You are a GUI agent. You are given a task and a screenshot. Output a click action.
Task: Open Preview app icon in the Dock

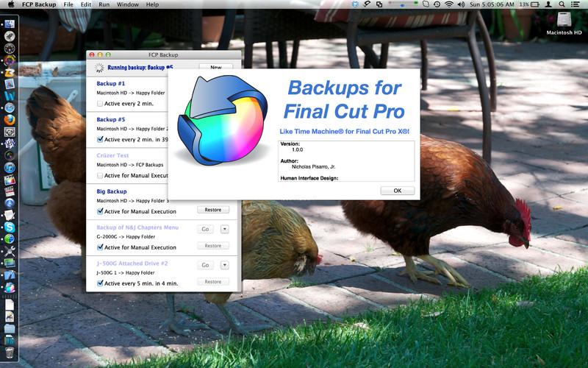(10, 84)
